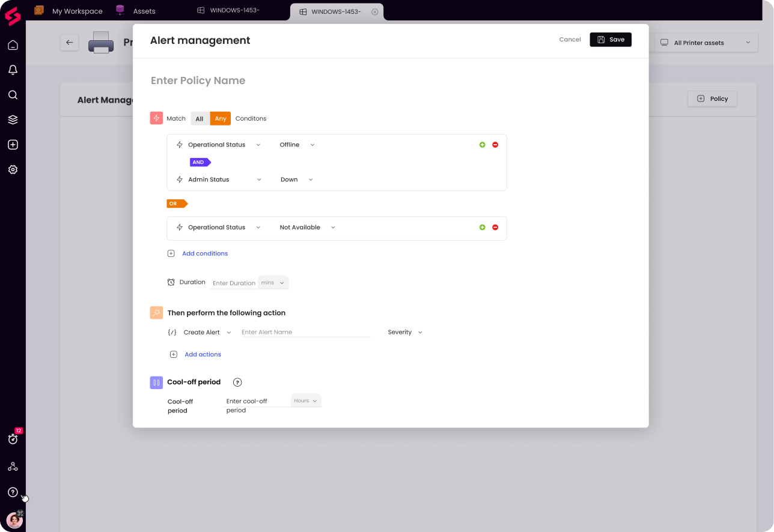This screenshot has height=532, width=774.
Task: Select the Any match toggle
Action: [221, 119]
